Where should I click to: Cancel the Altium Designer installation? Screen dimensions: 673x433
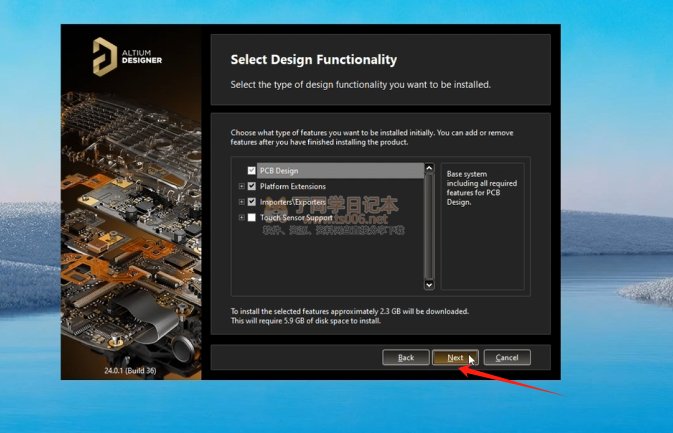coord(507,357)
